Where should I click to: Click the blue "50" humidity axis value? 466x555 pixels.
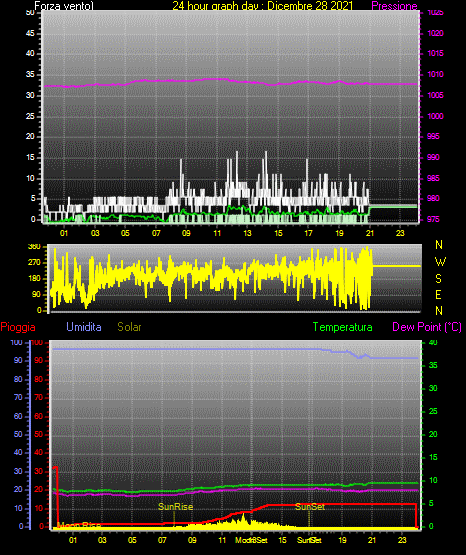click(18, 434)
